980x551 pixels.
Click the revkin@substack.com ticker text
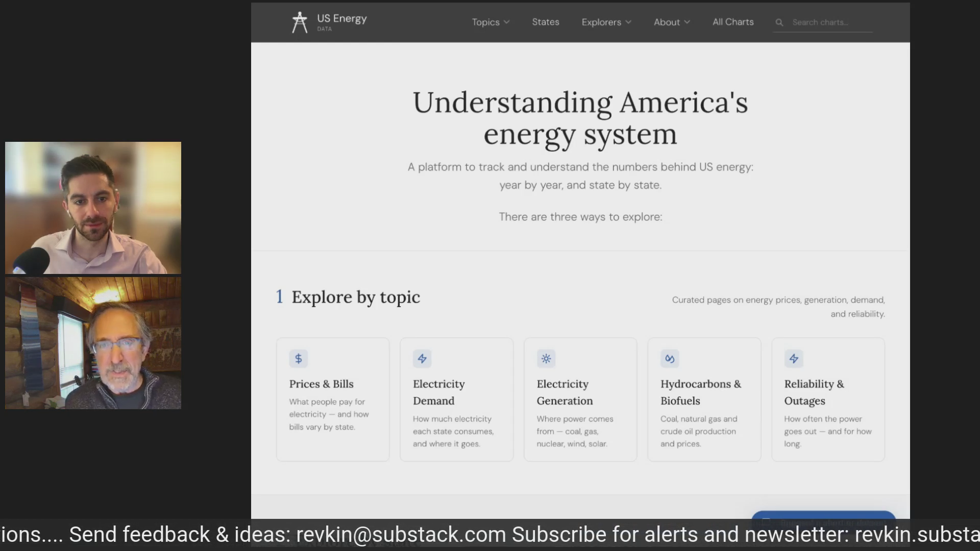click(x=401, y=534)
